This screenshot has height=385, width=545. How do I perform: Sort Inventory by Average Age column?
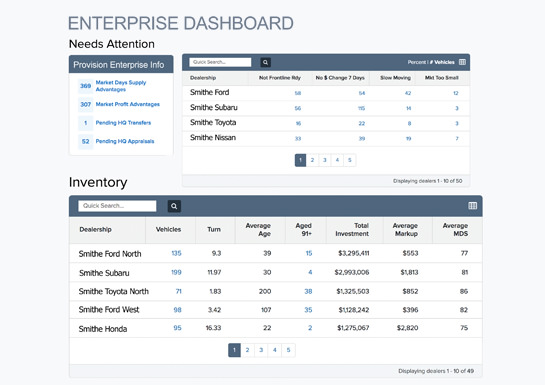point(258,230)
